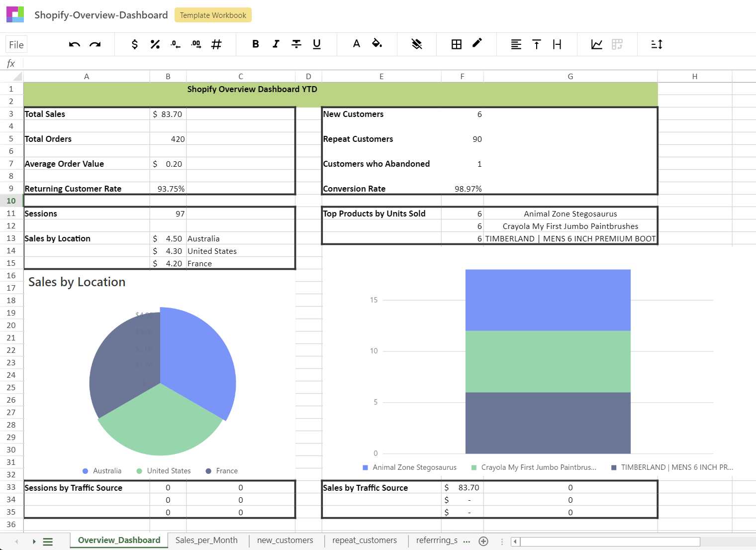Click workbook title Shopify-Overview-Dashboard
The width and height of the screenshot is (756, 550).
[x=101, y=15]
